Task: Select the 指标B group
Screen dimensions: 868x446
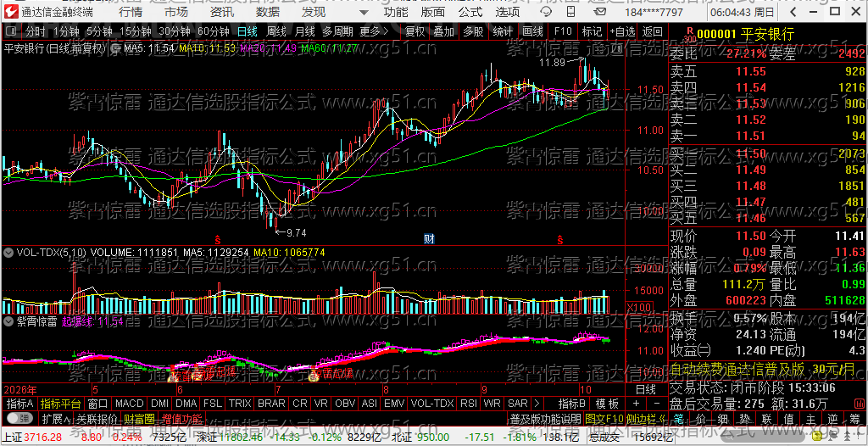Action: [x=572, y=404]
